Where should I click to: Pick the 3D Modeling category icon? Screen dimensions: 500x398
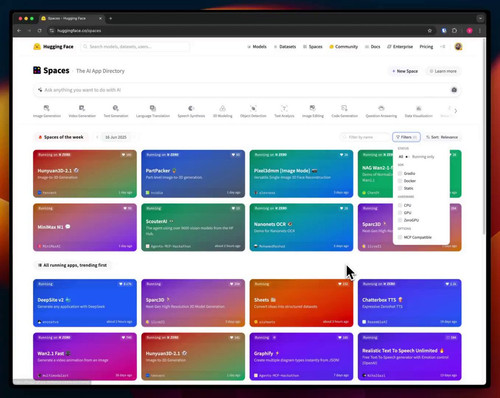222,108
